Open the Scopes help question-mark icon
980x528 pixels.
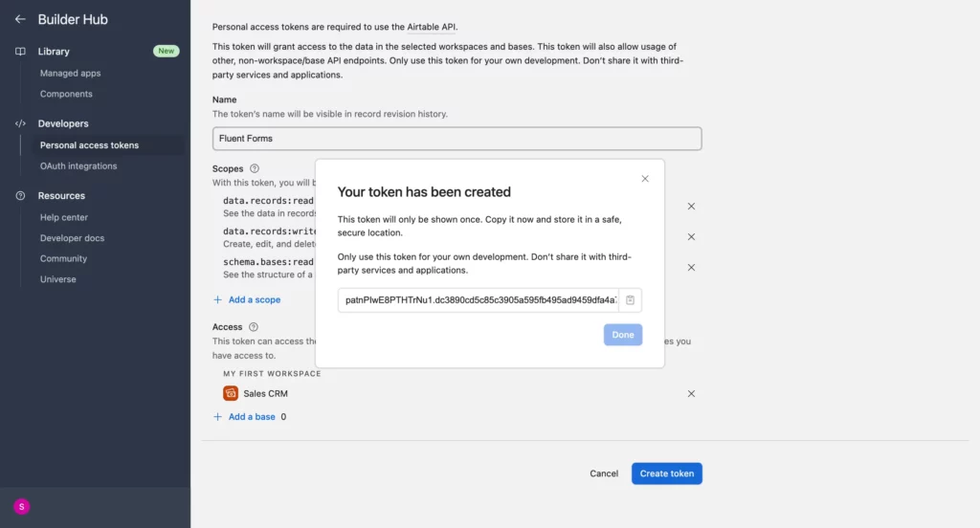pos(255,168)
